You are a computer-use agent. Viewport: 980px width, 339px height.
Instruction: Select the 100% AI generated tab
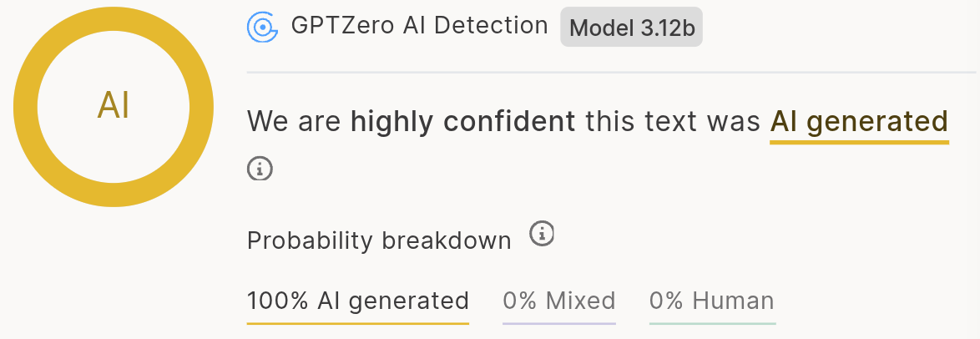[x=357, y=301]
